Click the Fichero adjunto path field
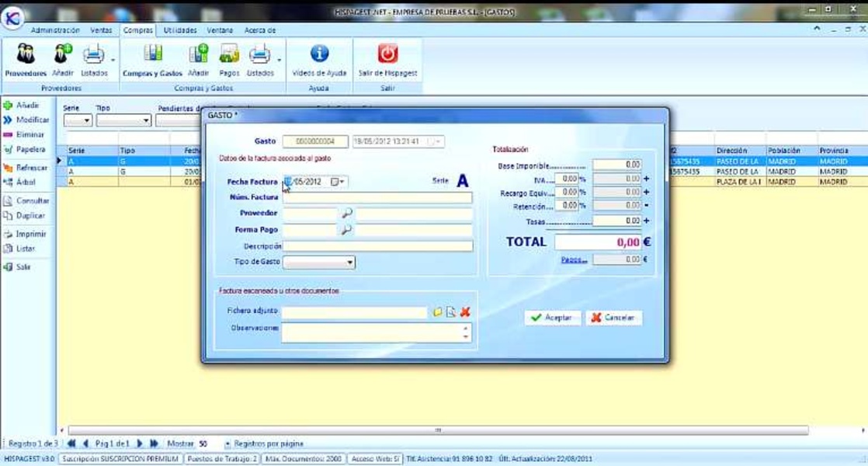 tap(354, 312)
